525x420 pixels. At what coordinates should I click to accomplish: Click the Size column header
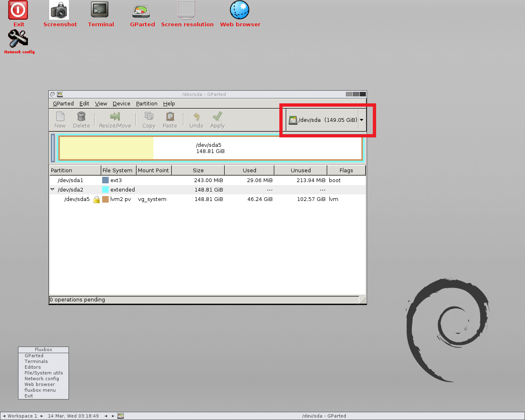pyautogui.click(x=198, y=170)
